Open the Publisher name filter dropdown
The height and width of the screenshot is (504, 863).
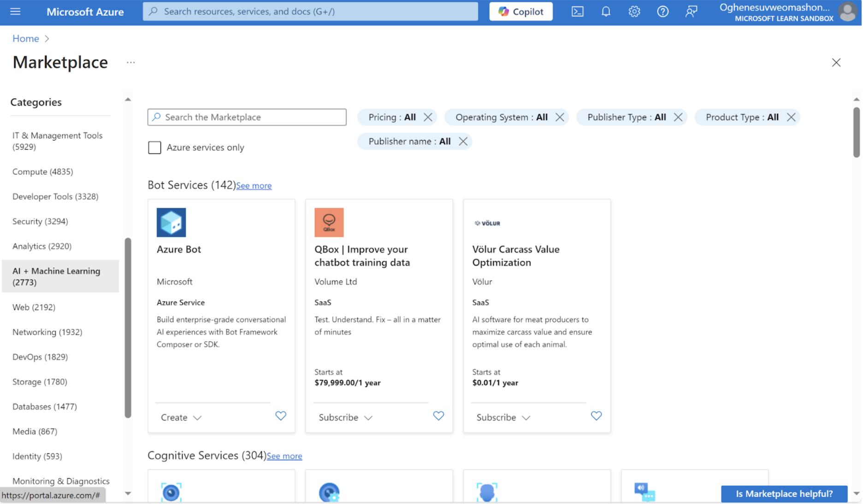tap(410, 141)
